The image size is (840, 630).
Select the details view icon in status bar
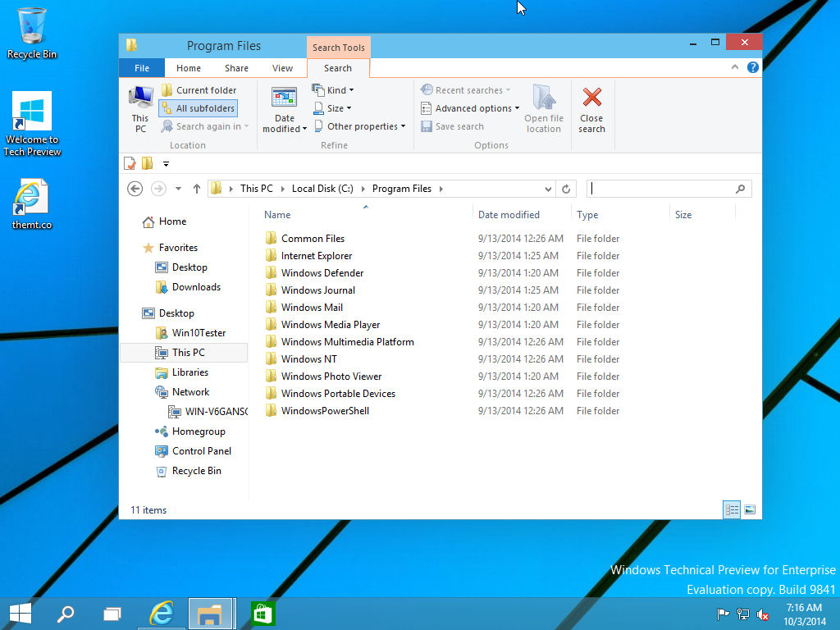[x=732, y=509]
